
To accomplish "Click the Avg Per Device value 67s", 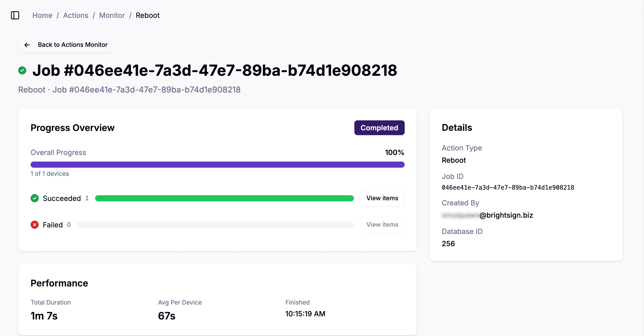I will coord(167,316).
